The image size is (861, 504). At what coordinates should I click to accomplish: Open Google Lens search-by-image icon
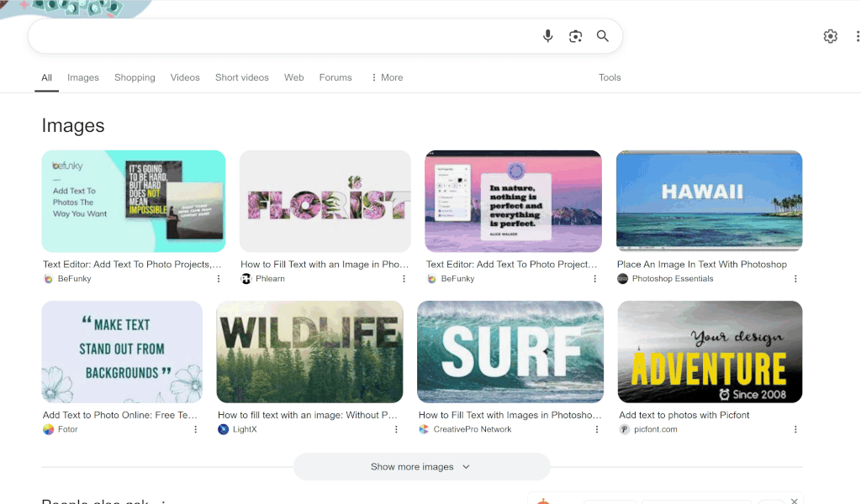pos(575,36)
